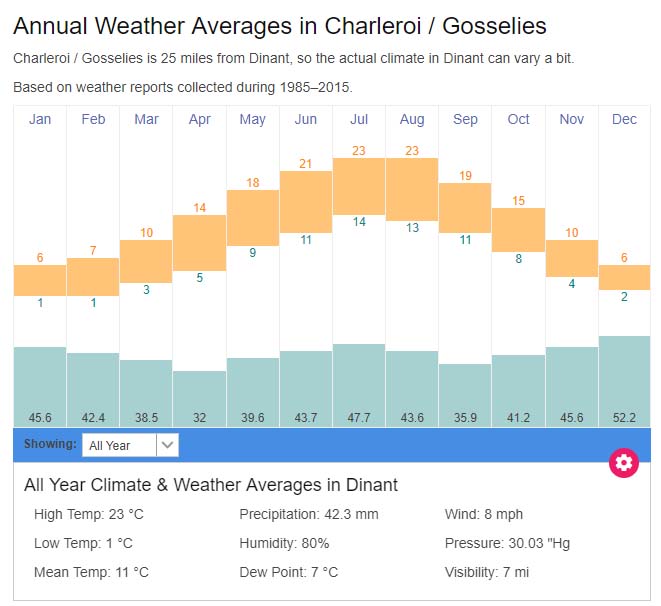Select the Jul month column header

(x=359, y=119)
